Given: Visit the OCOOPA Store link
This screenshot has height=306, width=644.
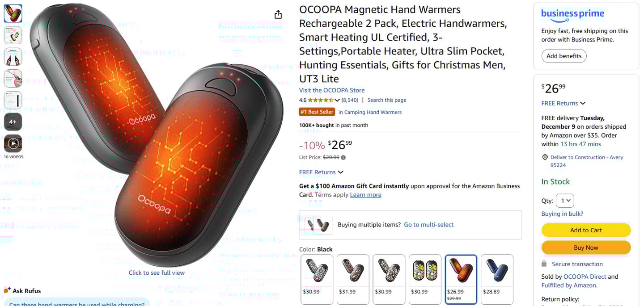Looking at the screenshot, I should 332,90.
